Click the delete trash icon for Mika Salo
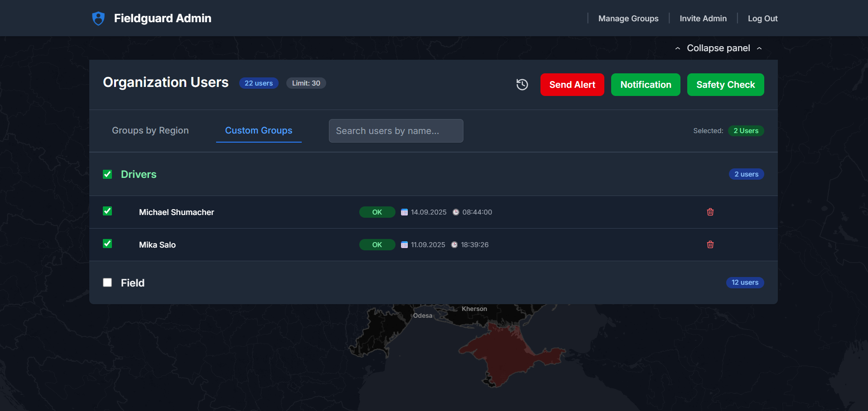 [710, 244]
